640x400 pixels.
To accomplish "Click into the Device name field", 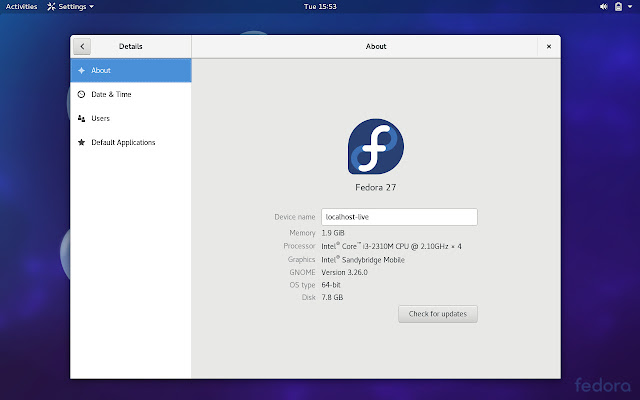I will click(399, 217).
